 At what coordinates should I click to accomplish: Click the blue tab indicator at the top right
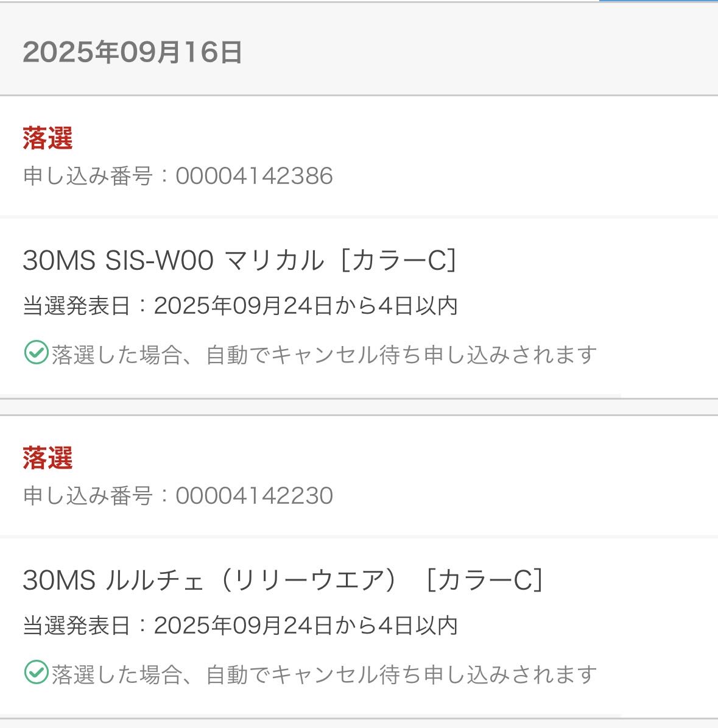[x=658, y=1]
